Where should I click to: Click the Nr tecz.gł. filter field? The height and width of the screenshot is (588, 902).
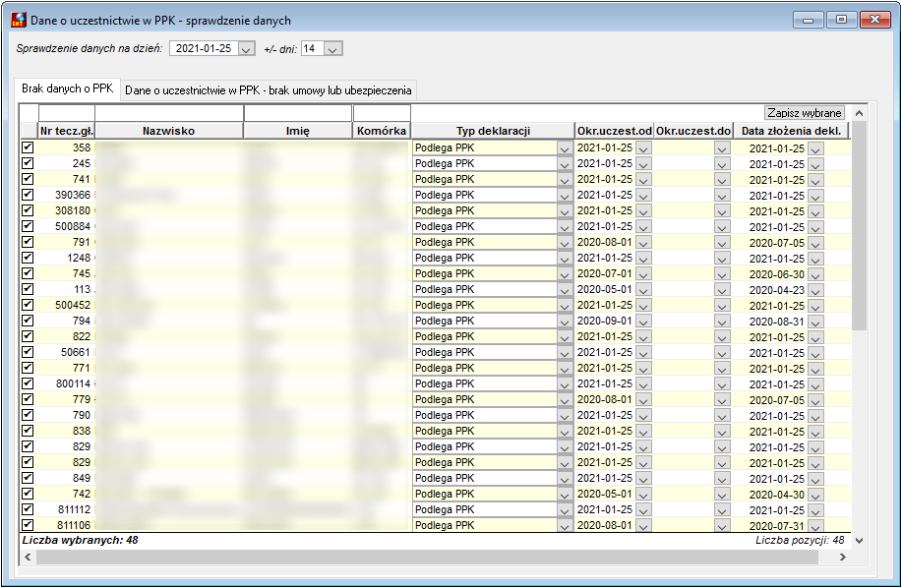[67, 113]
